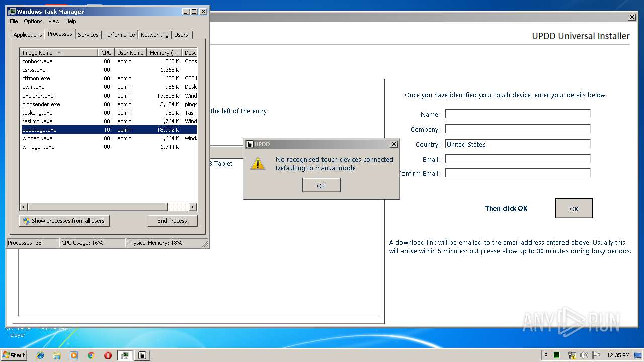Open the Help menu in Task Manager

71,21
